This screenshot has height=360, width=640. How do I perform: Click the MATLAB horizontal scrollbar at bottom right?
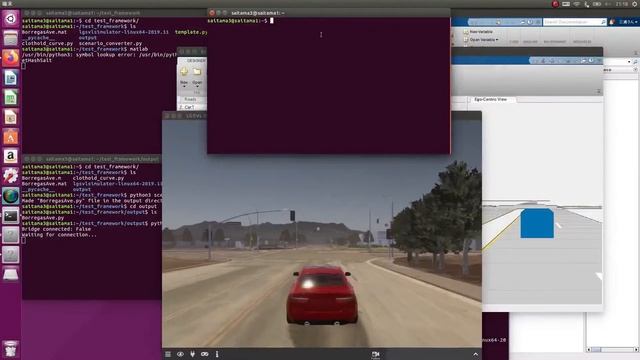tap(613, 349)
